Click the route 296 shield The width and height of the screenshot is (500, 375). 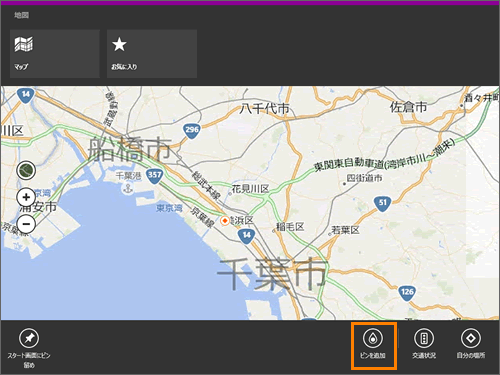click(x=192, y=131)
